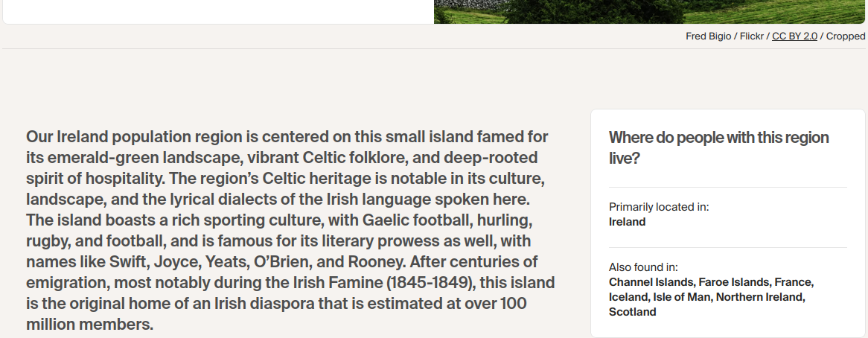
Task: Click Northern Ireland in the region list
Action: (x=761, y=297)
